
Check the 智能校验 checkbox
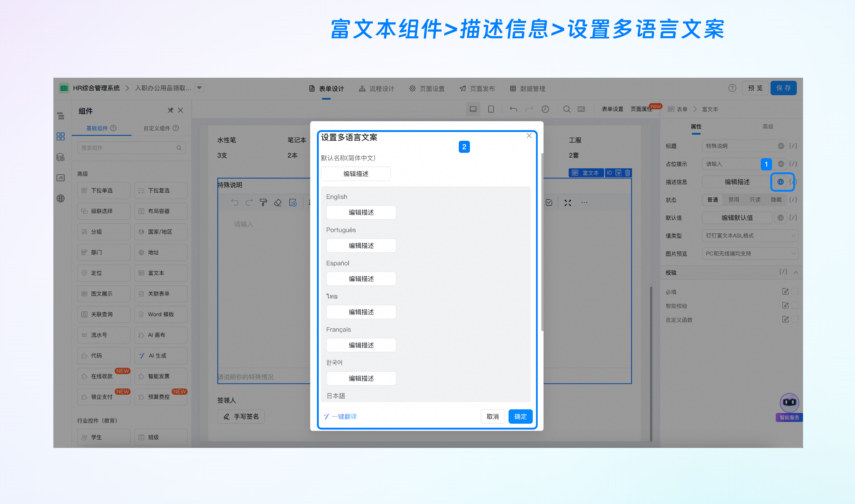click(795, 305)
